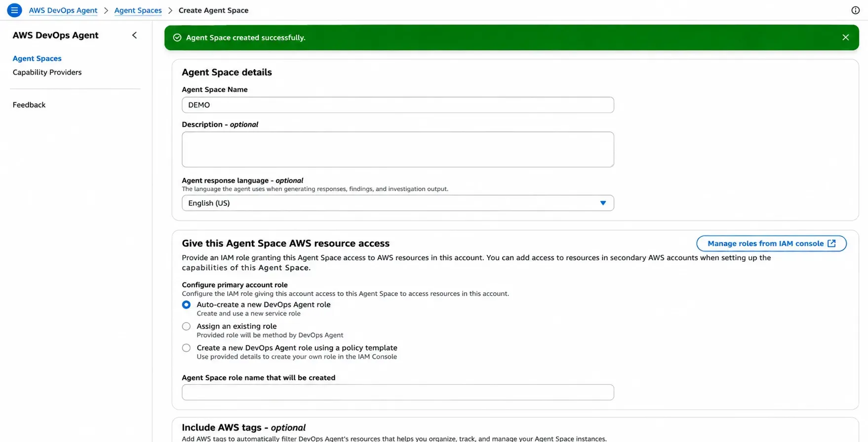Image resolution: width=868 pixels, height=442 pixels.
Task: Open Agent Spaces in sidebar
Action: [37, 58]
